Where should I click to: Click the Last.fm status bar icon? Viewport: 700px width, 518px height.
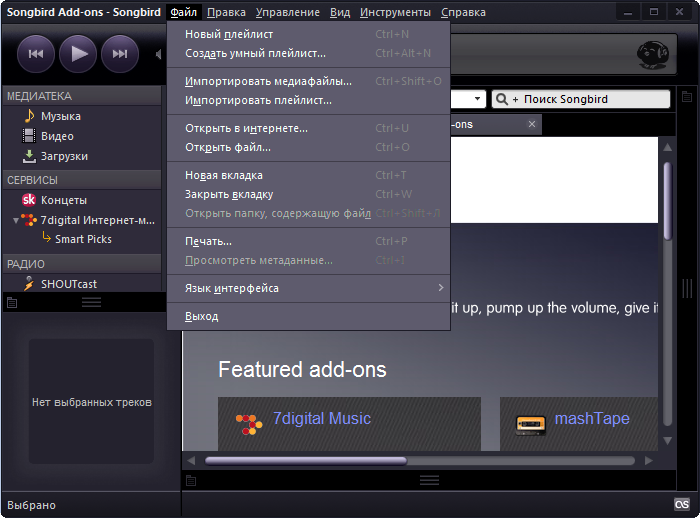coord(682,504)
